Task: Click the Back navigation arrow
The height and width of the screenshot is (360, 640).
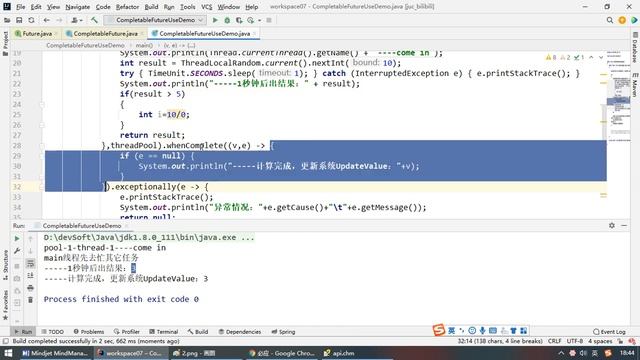Action: tap(47, 20)
